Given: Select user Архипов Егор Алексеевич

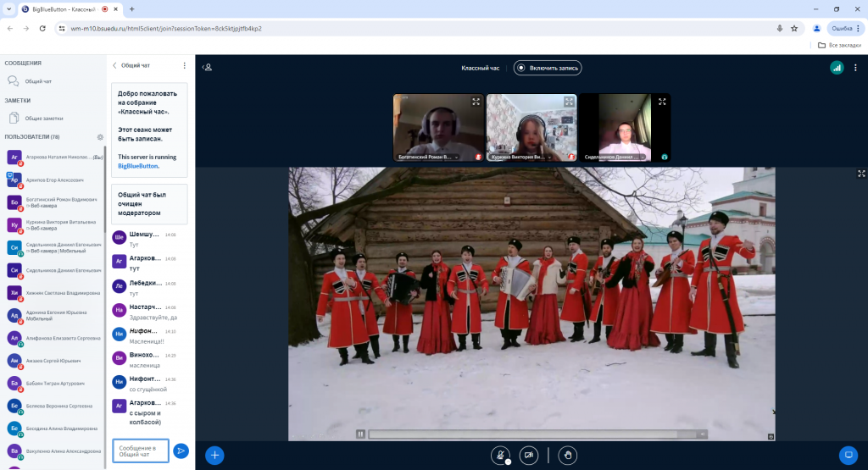Looking at the screenshot, I should pyautogui.click(x=53, y=180).
